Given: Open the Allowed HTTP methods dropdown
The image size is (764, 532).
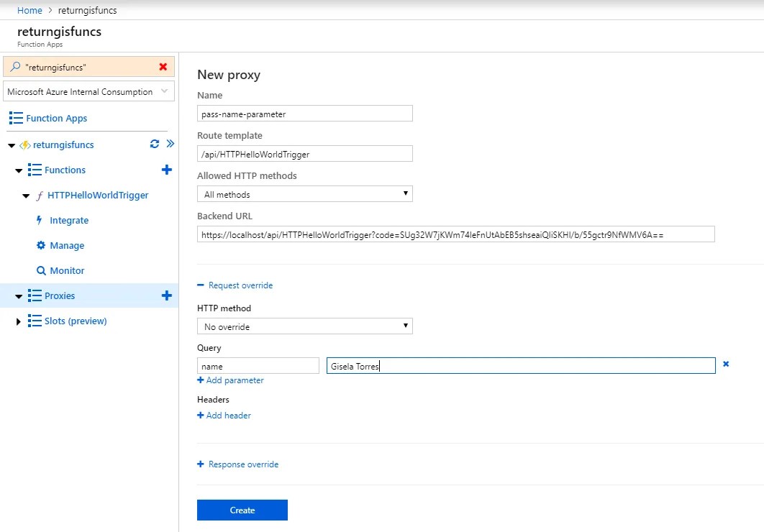Looking at the screenshot, I should tap(305, 194).
